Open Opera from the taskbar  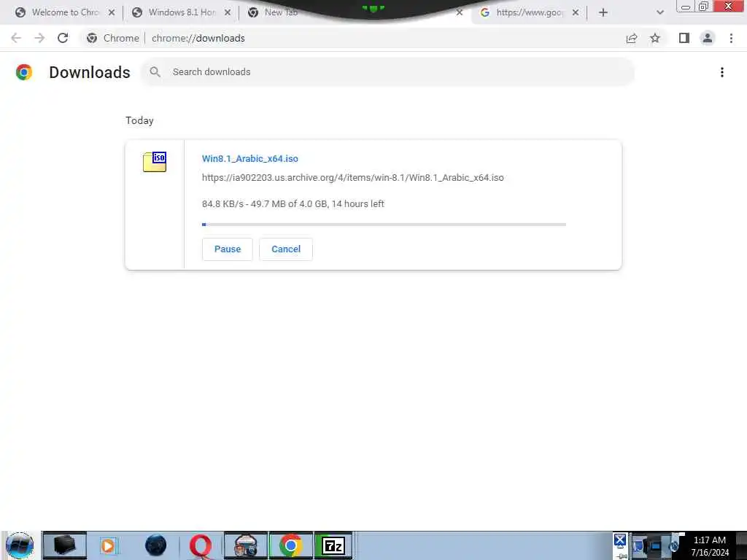201,545
